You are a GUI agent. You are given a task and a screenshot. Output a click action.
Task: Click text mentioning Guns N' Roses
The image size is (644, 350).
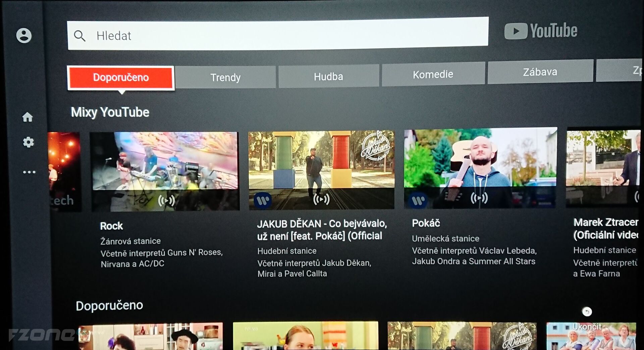click(162, 258)
